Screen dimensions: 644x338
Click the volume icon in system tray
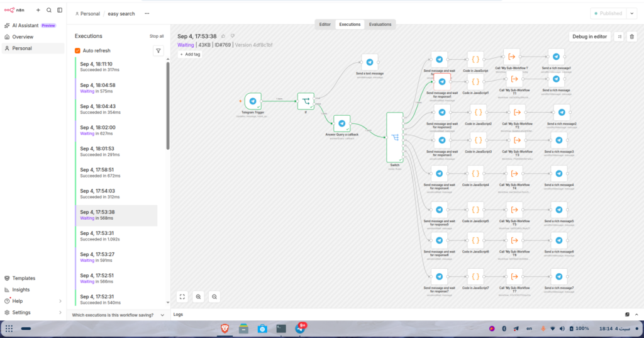point(562,329)
